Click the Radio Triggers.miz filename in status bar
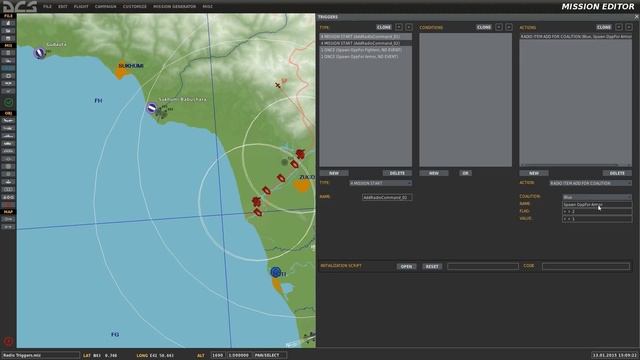Viewport: 640px width, 360px height. tap(40, 355)
